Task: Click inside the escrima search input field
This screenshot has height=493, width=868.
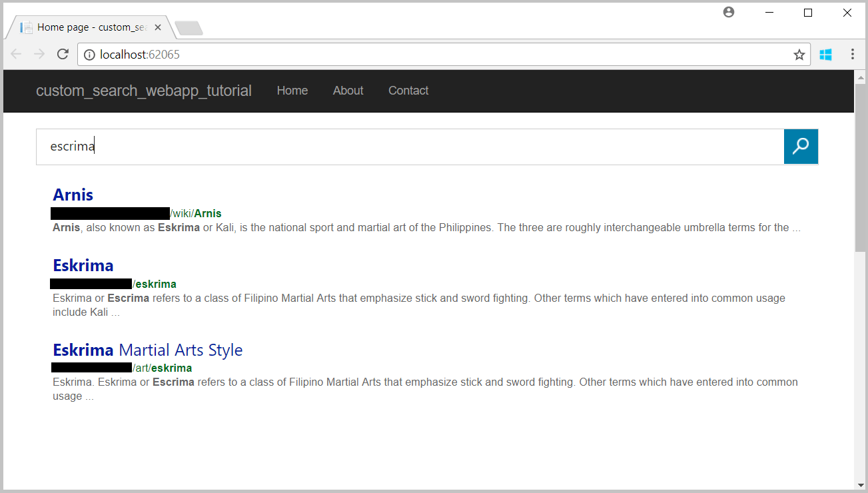Action: click(400, 146)
